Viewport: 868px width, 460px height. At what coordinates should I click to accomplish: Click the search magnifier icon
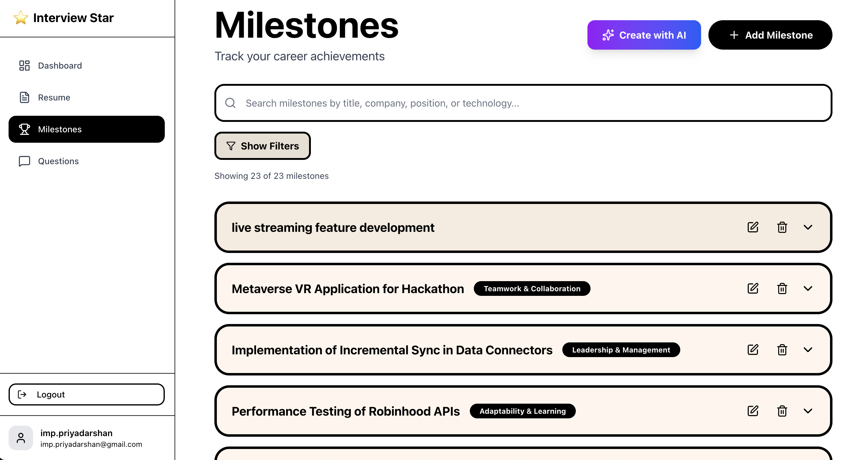tap(230, 103)
